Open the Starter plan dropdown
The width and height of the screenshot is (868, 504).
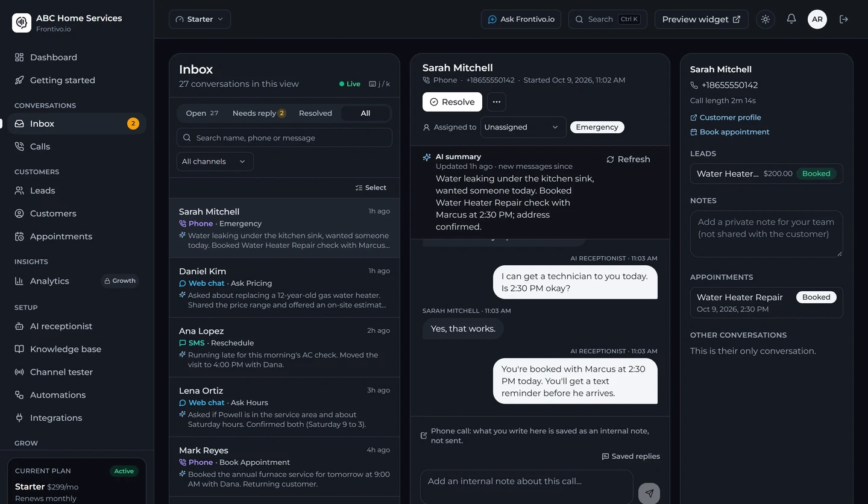200,19
